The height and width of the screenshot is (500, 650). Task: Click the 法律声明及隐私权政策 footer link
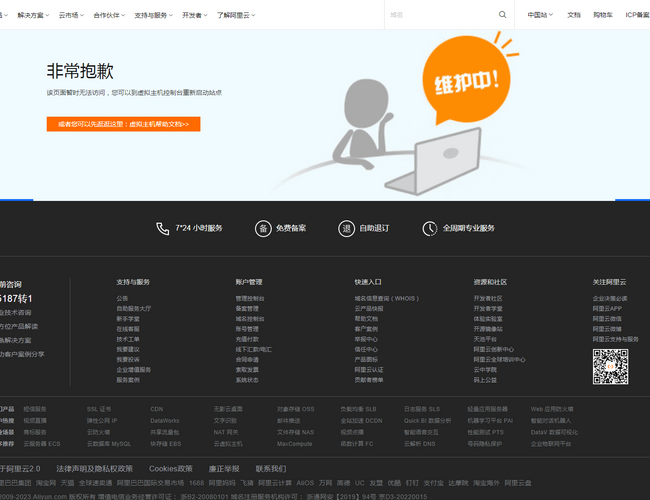pyautogui.click(x=94, y=468)
